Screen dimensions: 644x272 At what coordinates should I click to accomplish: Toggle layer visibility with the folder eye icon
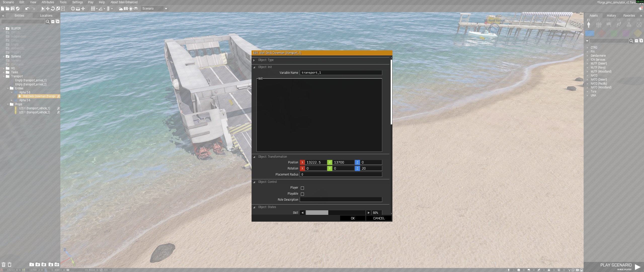(57, 264)
